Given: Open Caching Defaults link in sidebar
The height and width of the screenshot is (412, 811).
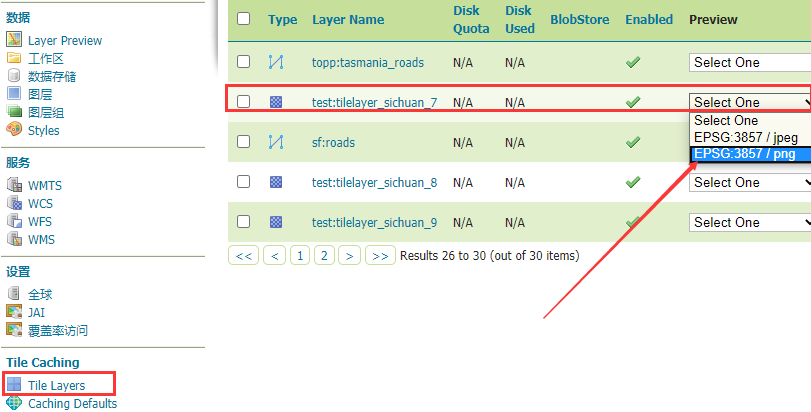Looking at the screenshot, I should coord(72,403).
